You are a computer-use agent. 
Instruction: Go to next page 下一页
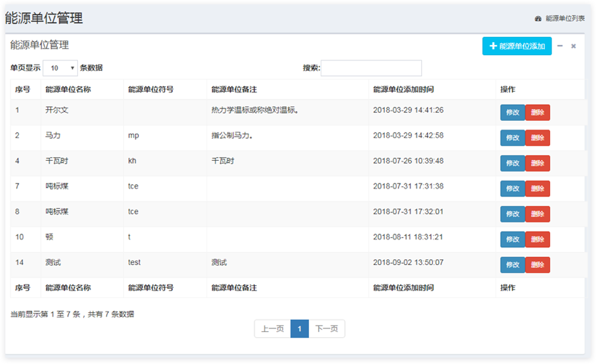327,329
